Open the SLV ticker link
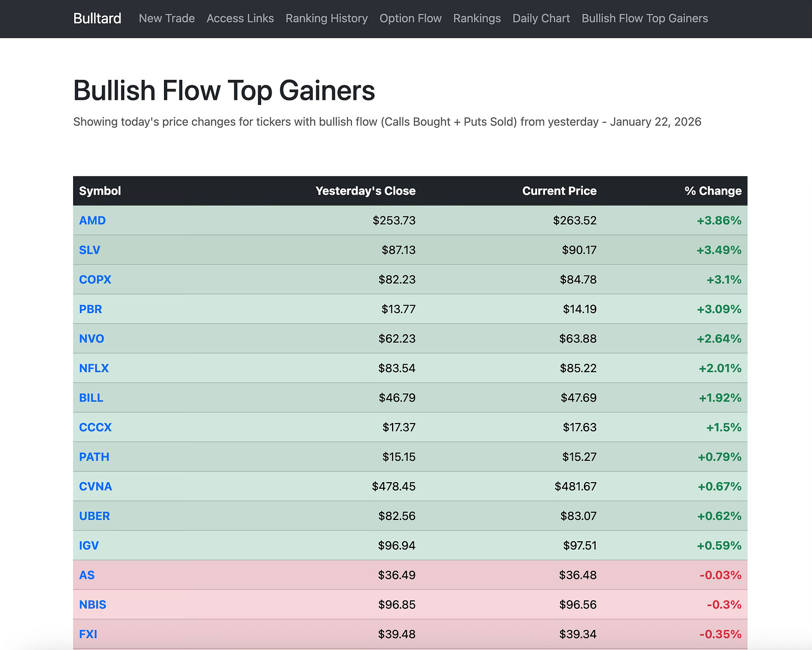 90,250
